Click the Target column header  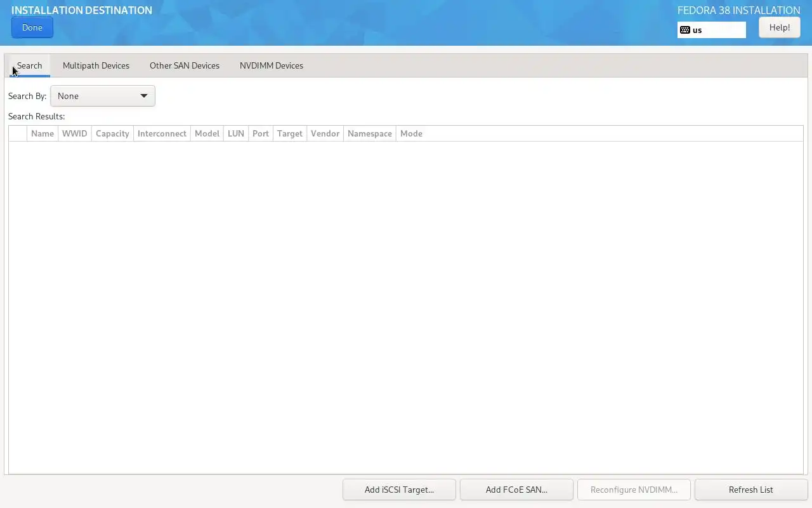point(290,133)
